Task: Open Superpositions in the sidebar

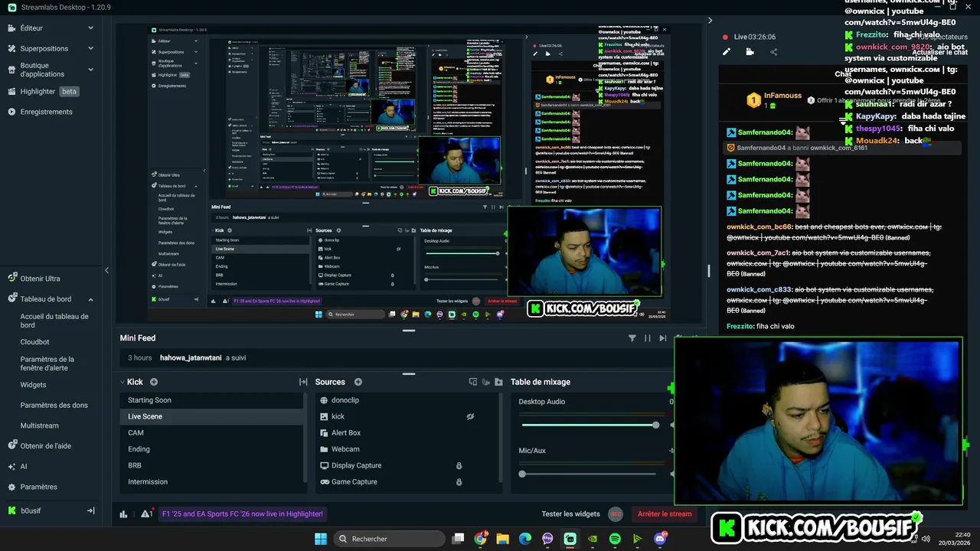Action: tap(44, 48)
